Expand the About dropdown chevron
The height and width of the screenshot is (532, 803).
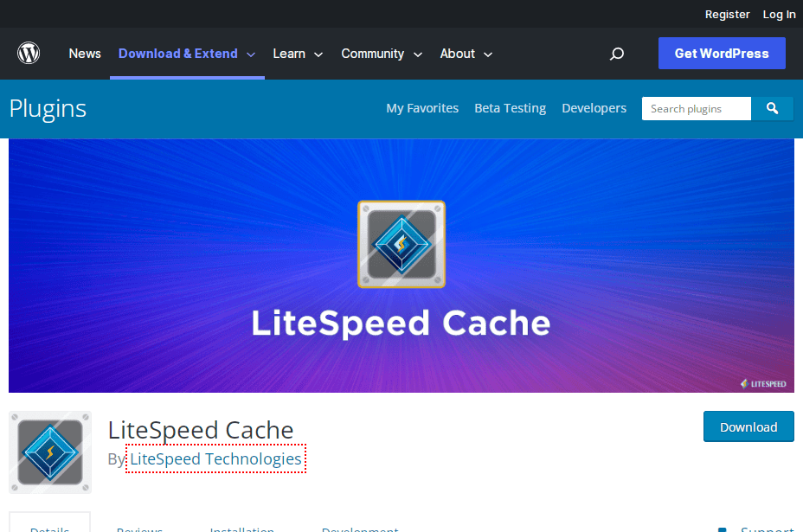488,54
